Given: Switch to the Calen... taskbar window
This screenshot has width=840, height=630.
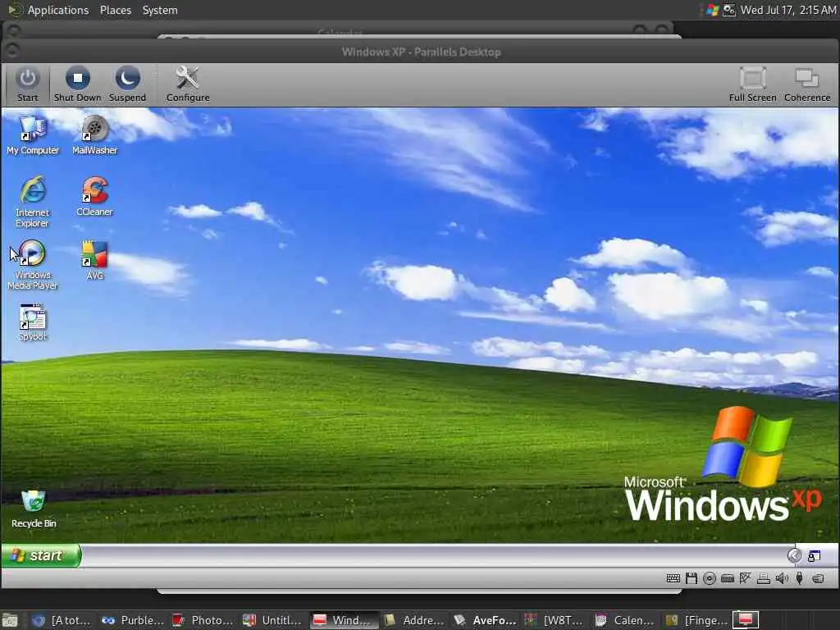Looking at the screenshot, I should (x=626, y=620).
